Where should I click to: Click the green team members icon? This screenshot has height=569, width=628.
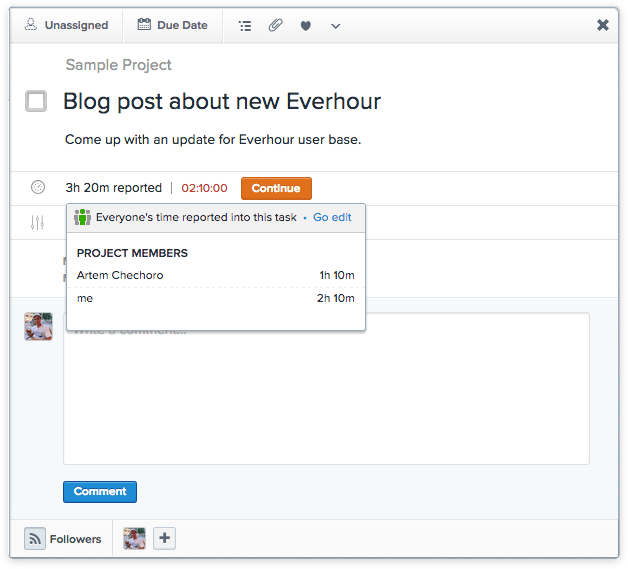coord(82,217)
